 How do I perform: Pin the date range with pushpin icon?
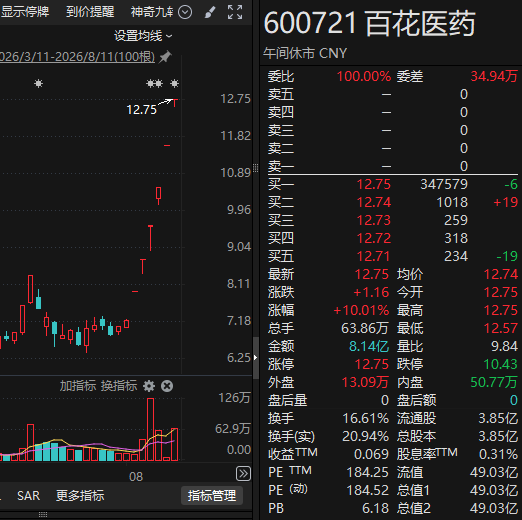165,57
